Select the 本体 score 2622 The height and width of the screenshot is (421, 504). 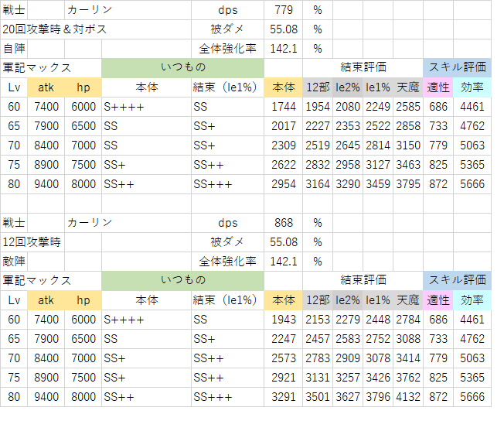[x=283, y=165]
